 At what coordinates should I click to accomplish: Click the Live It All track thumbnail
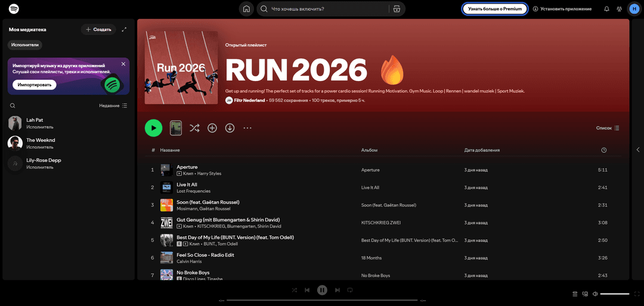coord(166,188)
